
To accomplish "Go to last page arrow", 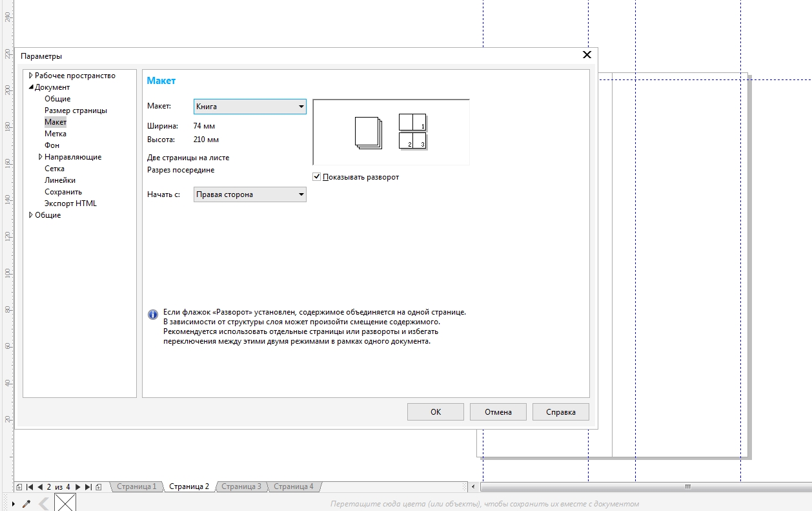I will [88, 486].
